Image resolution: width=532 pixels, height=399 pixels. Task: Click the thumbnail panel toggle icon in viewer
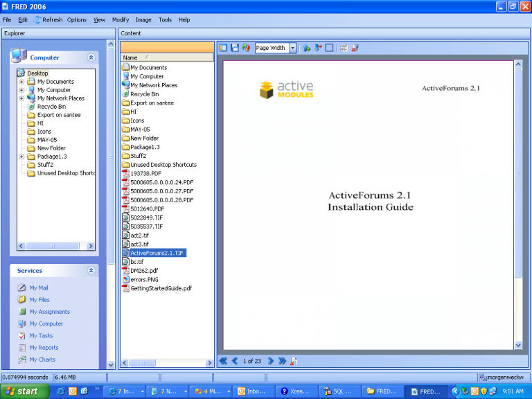point(223,48)
